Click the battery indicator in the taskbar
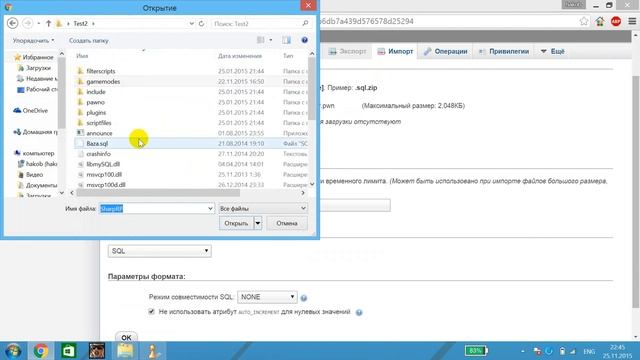Viewport: 640px width, 360px height. click(476, 351)
